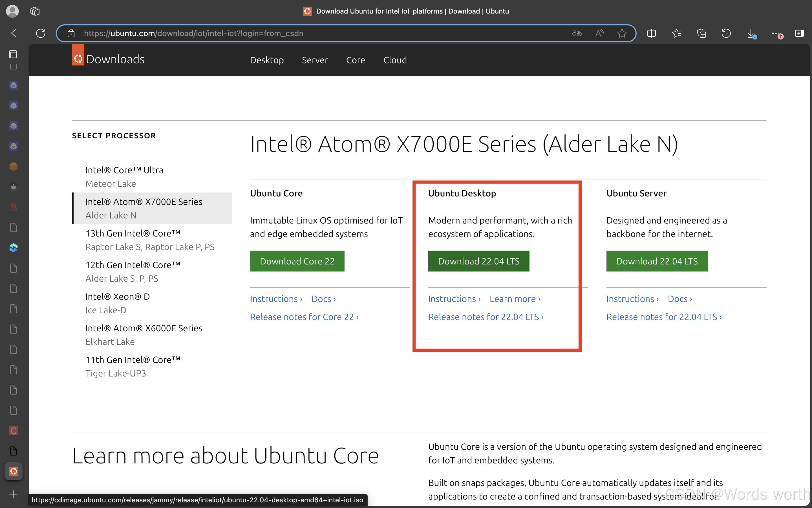Open Desktop Release notes for 22.04 LTS
The width and height of the screenshot is (812, 508).
point(486,317)
